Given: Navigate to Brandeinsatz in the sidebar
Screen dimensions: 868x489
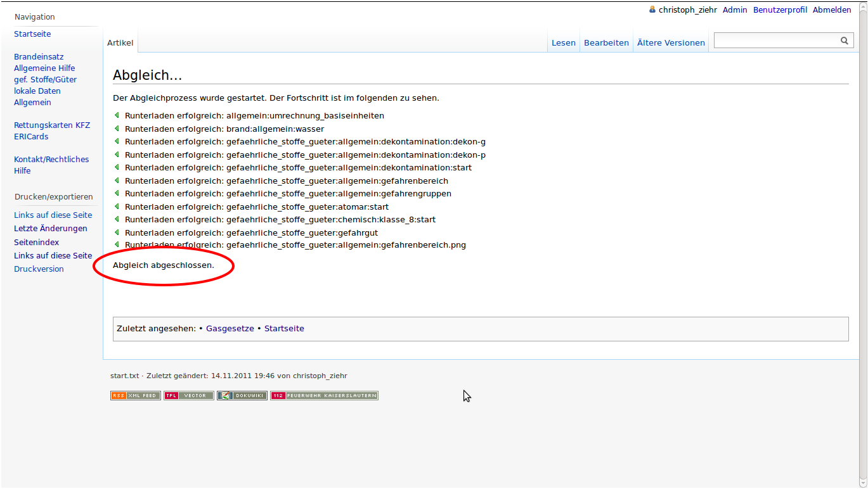Looking at the screenshot, I should [39, 57].
